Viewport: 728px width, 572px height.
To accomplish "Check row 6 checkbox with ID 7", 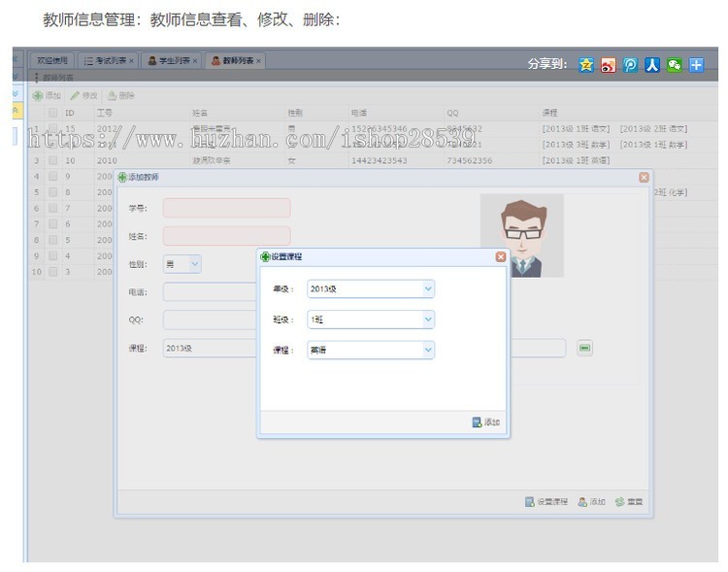I will tap(53, 208).
